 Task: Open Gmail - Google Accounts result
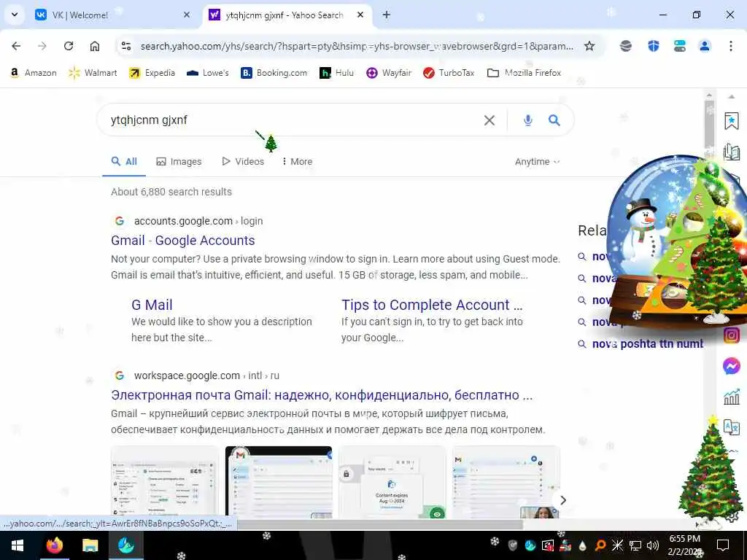point(183,241)
